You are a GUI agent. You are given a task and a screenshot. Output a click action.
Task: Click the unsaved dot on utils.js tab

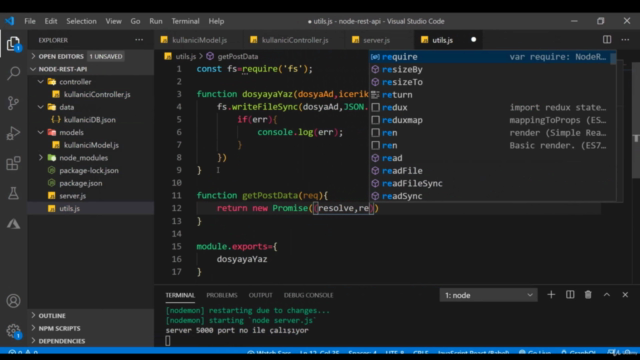(473, 40)
